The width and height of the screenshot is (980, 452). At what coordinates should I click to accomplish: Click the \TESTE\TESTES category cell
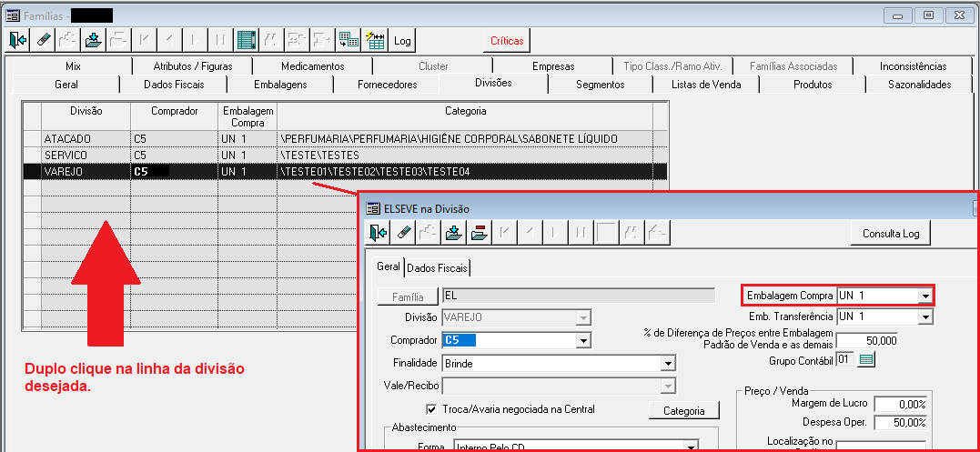click(x=465, y=155)
